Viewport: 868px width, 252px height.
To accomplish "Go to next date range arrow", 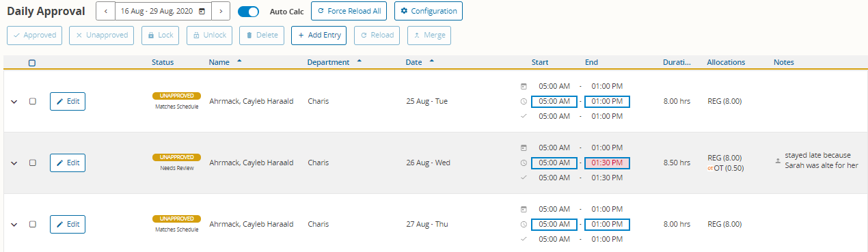I will (221, 12).
